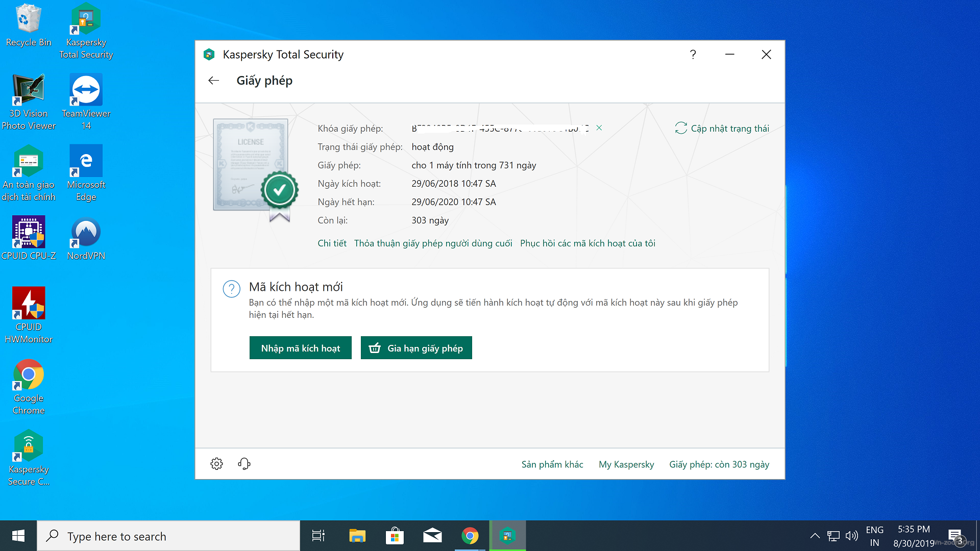
Task: Minimize the Kaspersky window
Action: pyautogui.click(x=730, y=55)
